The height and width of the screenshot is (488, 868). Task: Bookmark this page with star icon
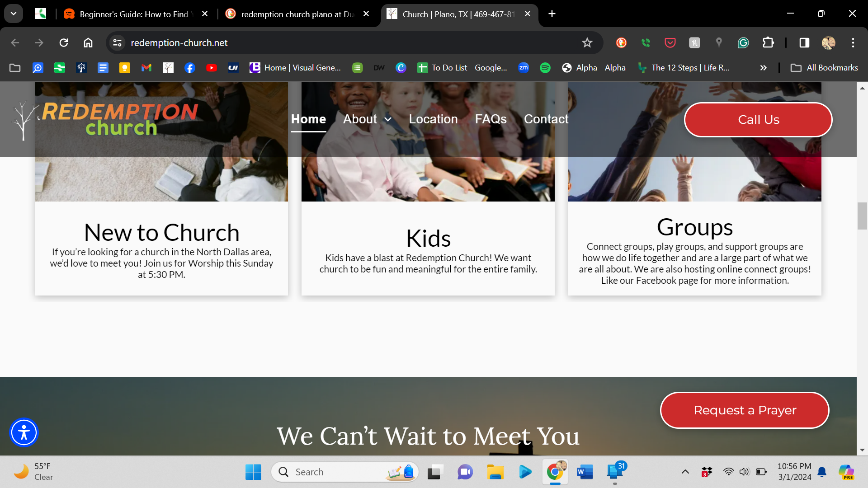coord(587,43)
